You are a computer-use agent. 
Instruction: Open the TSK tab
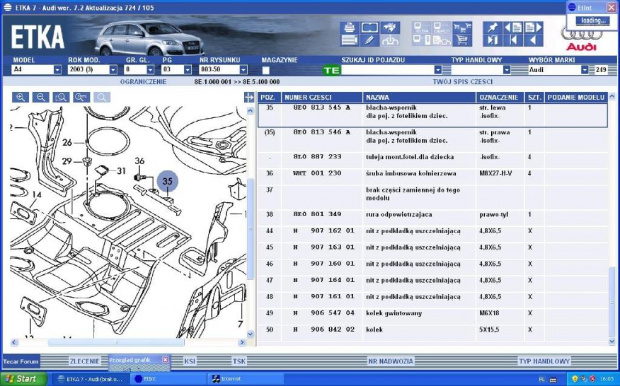(239, 361)
